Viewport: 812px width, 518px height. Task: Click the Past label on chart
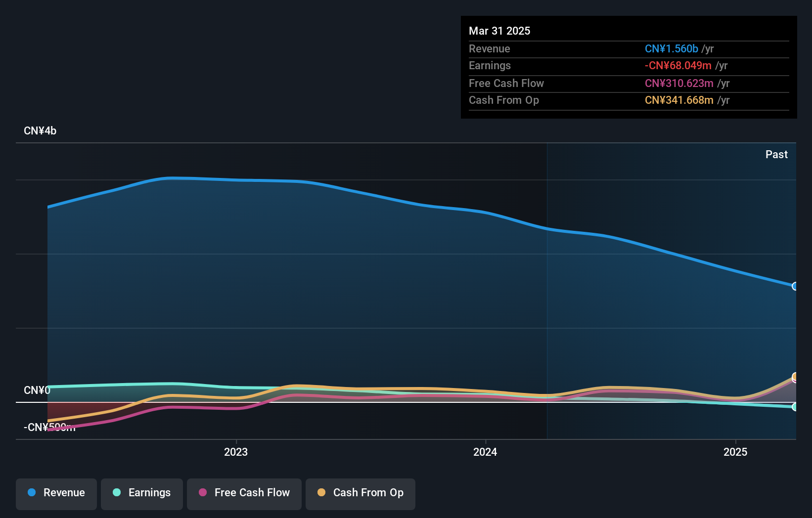point(776,154)
